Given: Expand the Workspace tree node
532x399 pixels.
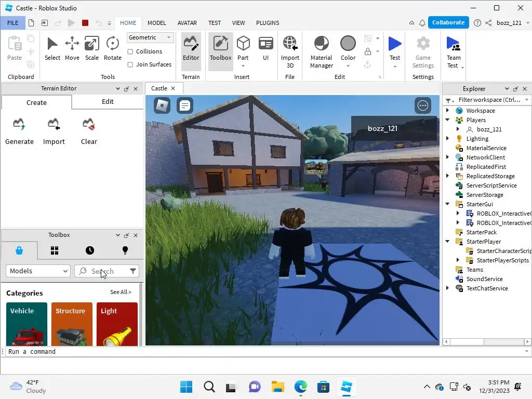Looking at the screenshot, I should (x=447, y=110).
